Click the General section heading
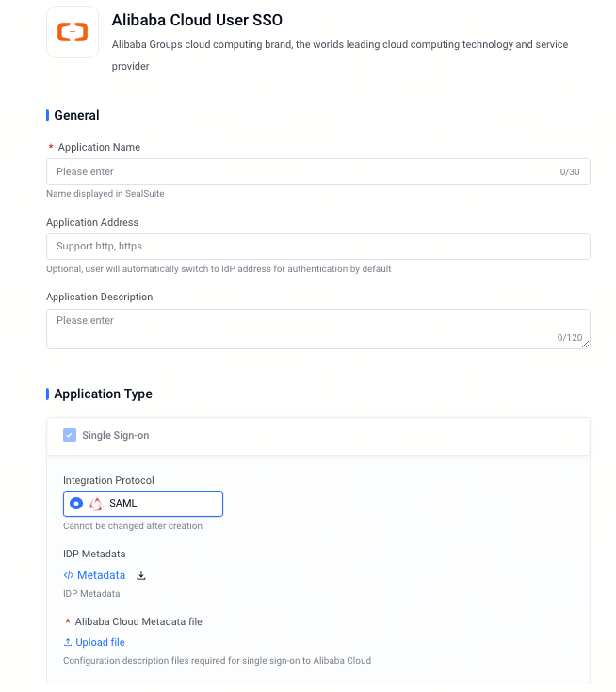The width and height of the screenshot is (616, 692). pos(76,115)
